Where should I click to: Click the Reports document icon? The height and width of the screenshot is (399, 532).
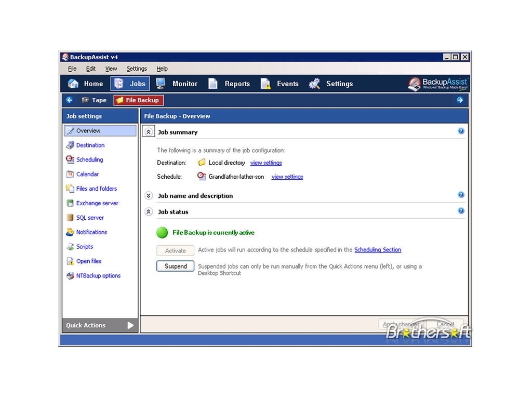tap(212, 84)
